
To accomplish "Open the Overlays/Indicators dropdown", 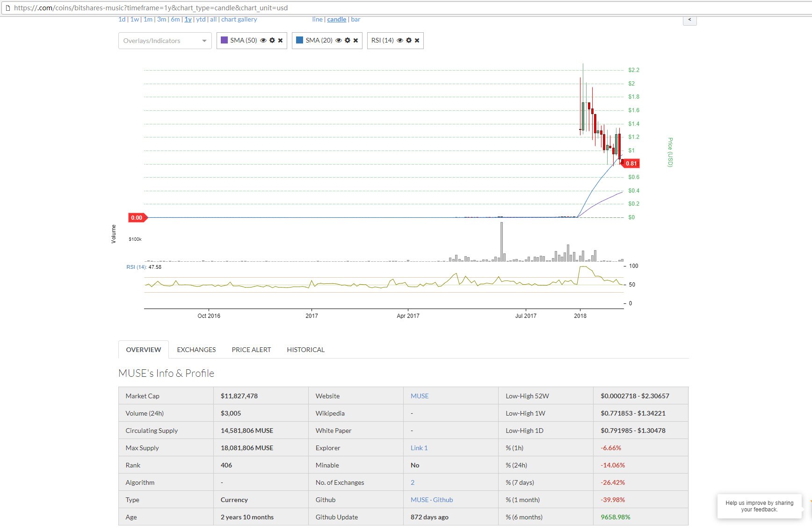I will [165, 41].
